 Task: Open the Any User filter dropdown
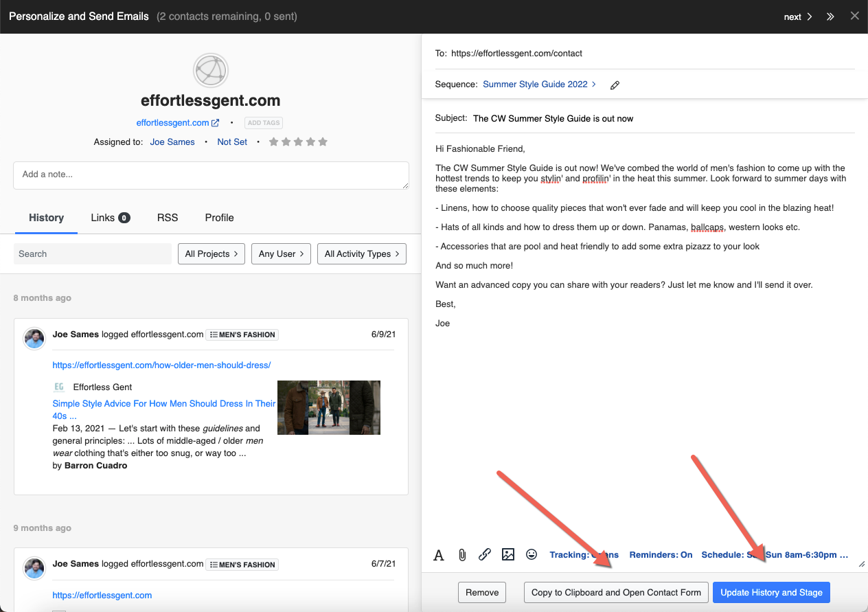tap(282, 254)
